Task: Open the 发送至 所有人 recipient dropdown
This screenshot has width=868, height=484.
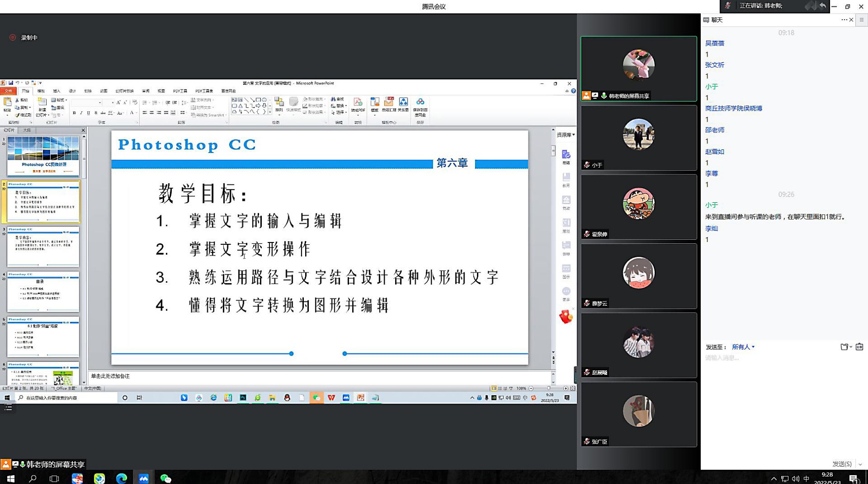Action: 743,347
